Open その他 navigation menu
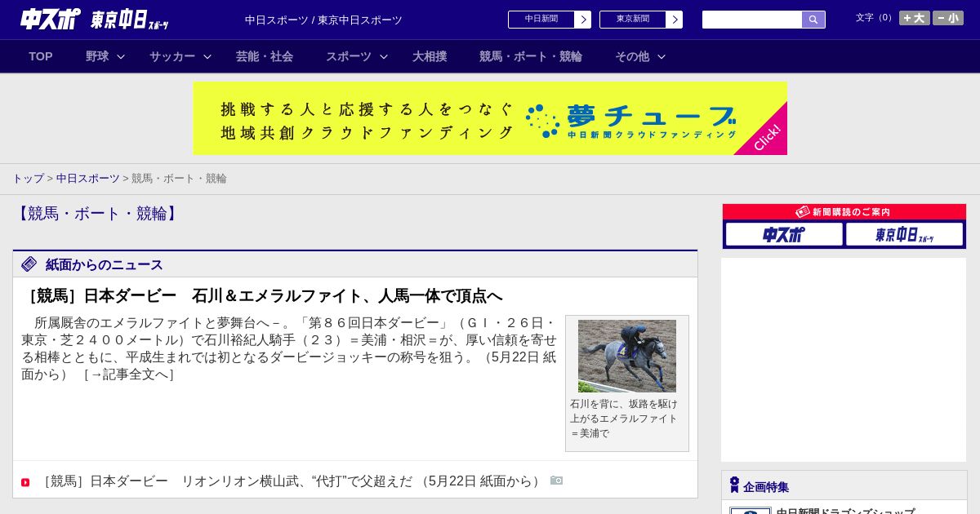Viewport: 980px width, 514px height. click(x=632, y=56)
